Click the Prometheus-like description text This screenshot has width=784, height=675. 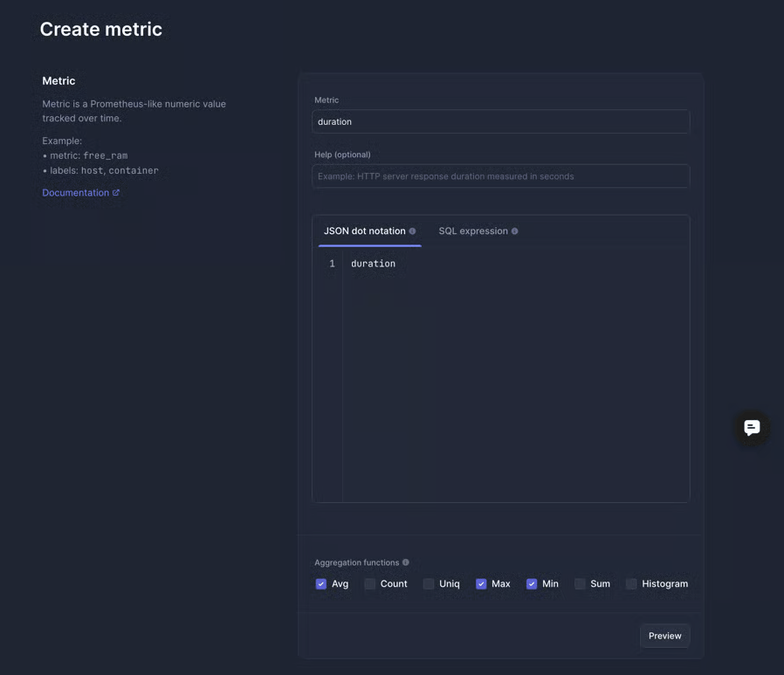134,111
